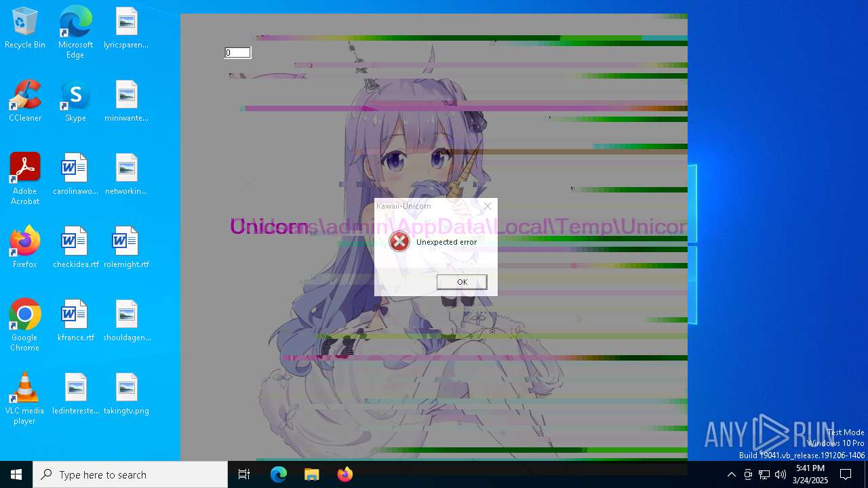Open the network status tray icon
Screen dimensions: 868x488
(x=764, y=474)
